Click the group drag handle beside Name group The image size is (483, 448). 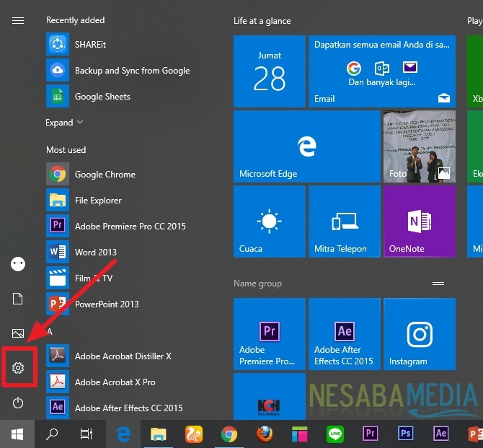pyautogui.click(x=438, y=284)
